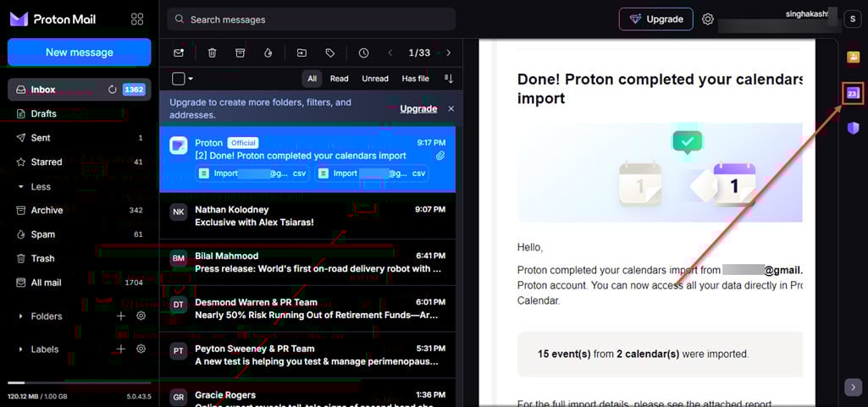This screenshot has height=407, width=868.
Task: Click the calendar import illustration image
Action: [660, 172]
